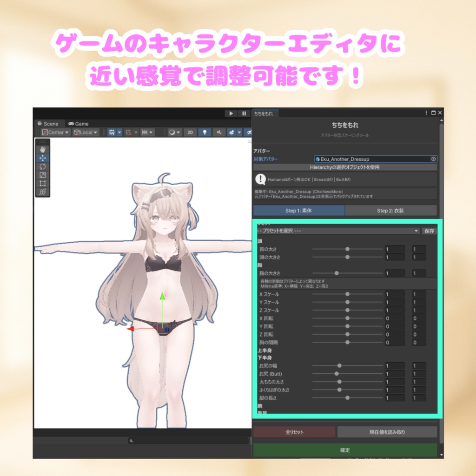Toggle 2D view mode in the Scene
476x476 pixels.
coord(190,132)
